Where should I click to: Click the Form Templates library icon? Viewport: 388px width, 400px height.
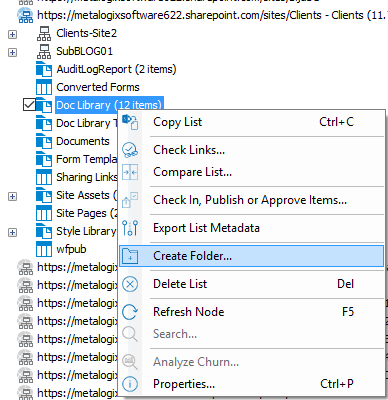(x=44, y=159)
